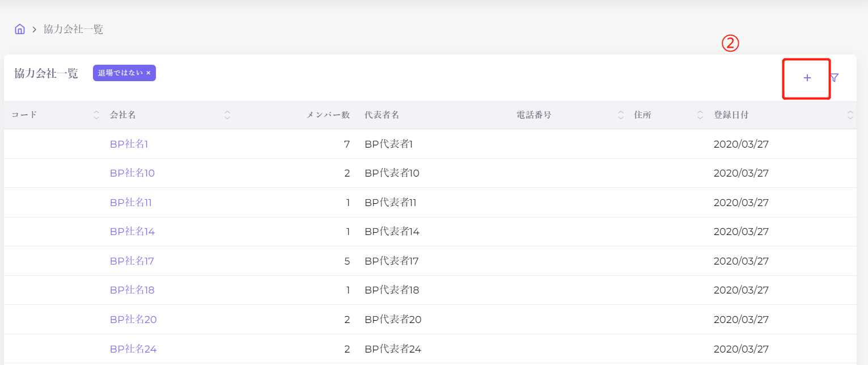The image size is (868, 365).
Task: Open the BP社名14 company link
Action: [132, 232]
